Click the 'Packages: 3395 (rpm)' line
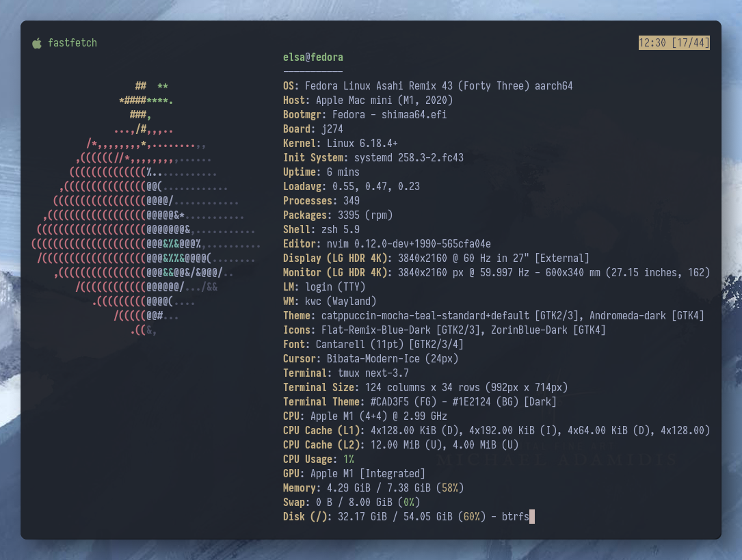This screenshot has width=742, height=560. pyautogui.click(x=338, y=215)
